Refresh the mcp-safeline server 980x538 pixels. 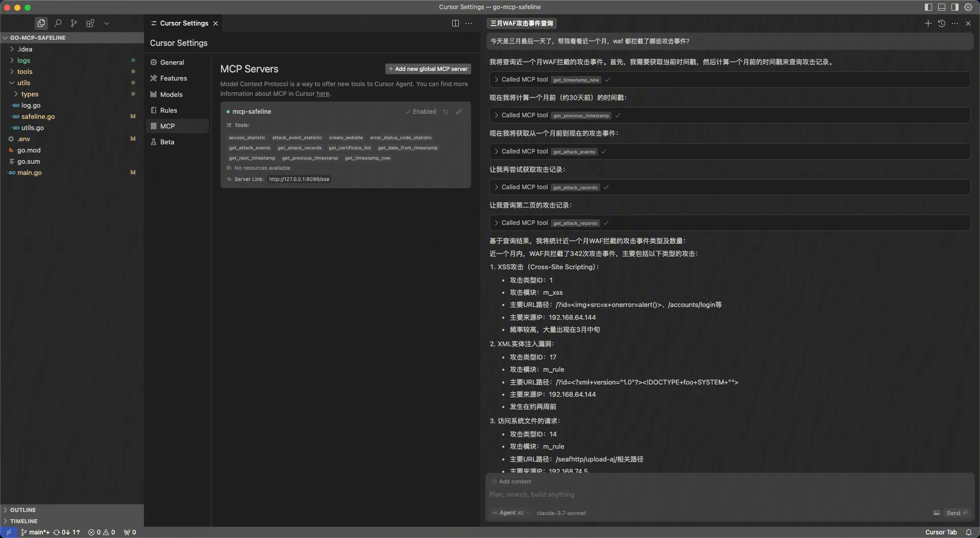pos(446,112)
